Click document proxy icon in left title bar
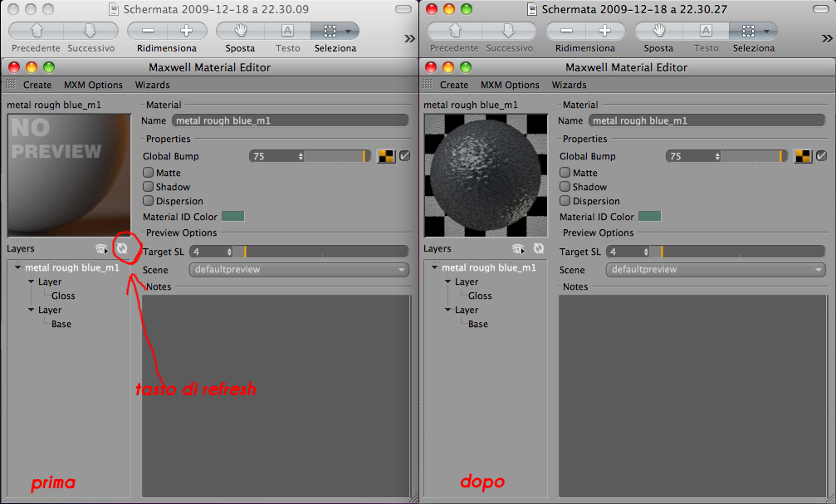Screen dimensions: 836x504 click(x=113, y=9)
